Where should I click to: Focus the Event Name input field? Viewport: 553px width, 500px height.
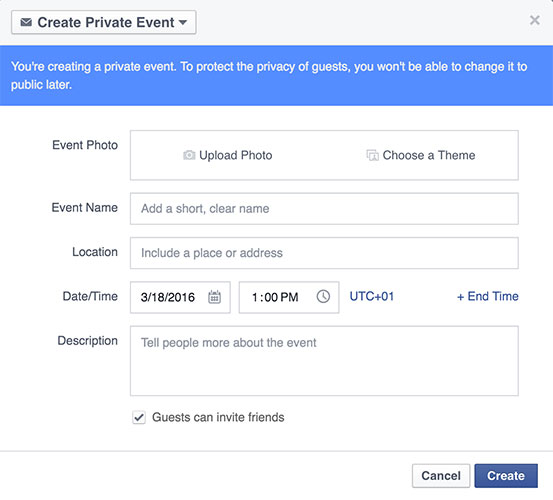pyautogui.click(x=324, y=209)
